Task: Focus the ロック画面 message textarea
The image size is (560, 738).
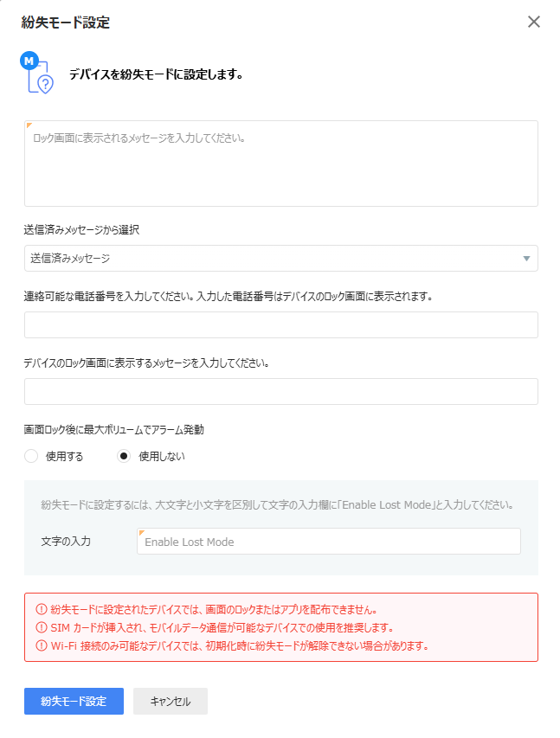Action: pos(281,164)
